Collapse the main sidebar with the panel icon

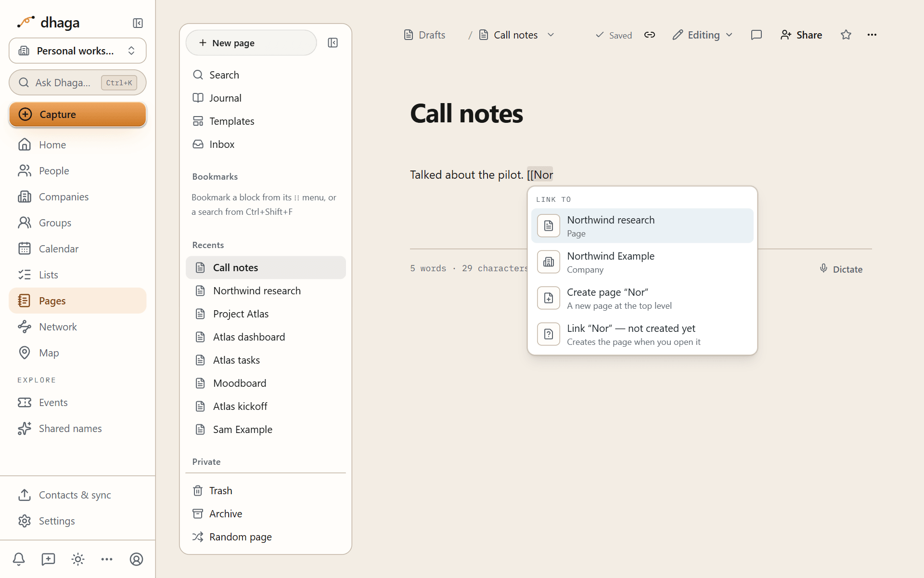click(x=138, y=23)
